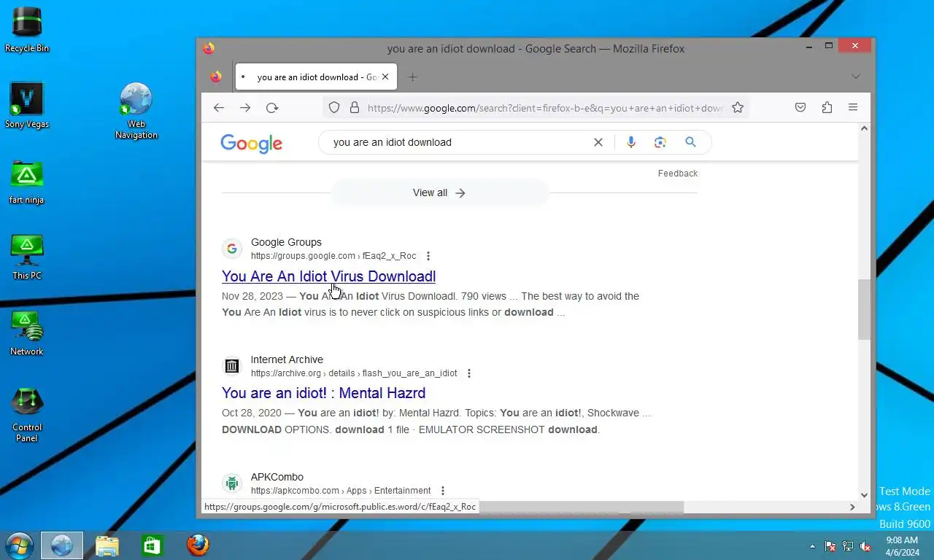Click the scroll up arrow on page
This screenshot has width=934, height=560.
coord(864,128)
